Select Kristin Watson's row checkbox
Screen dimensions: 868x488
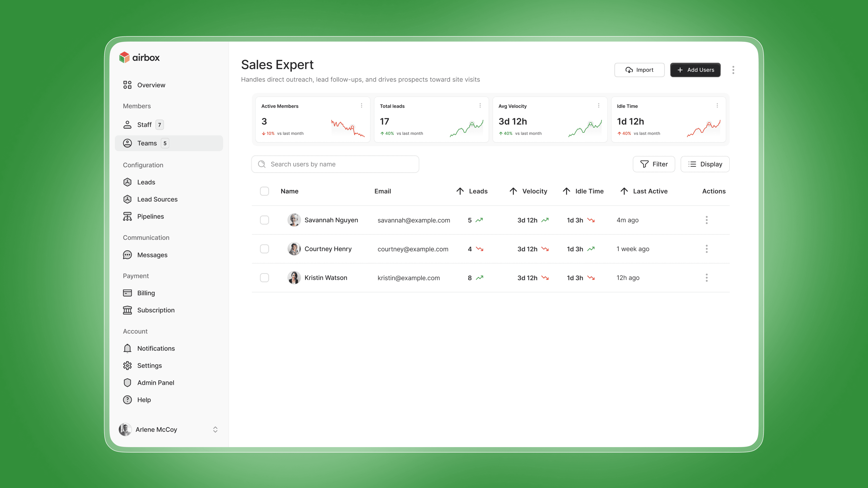[264, 277]
